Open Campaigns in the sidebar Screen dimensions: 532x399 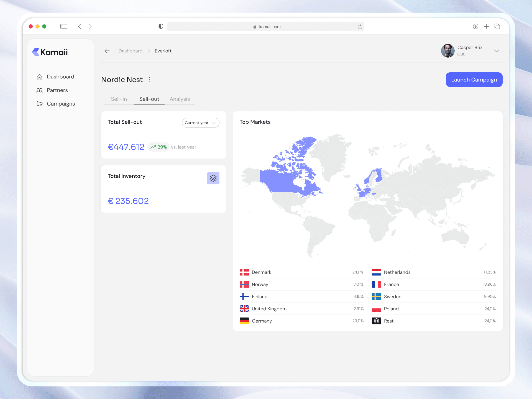tap(61, 104)
